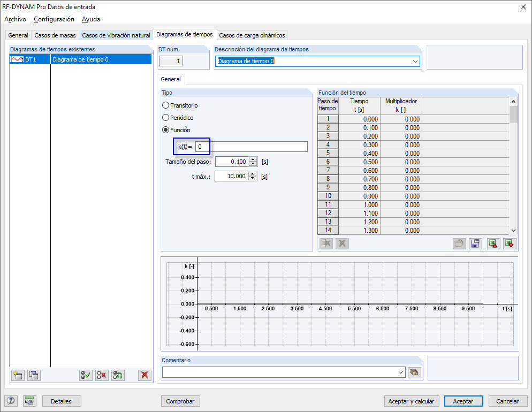Click the table vertical scrollbar thumb
The height and width of the screenshot is (412, 532).
(x=514, y=114)
